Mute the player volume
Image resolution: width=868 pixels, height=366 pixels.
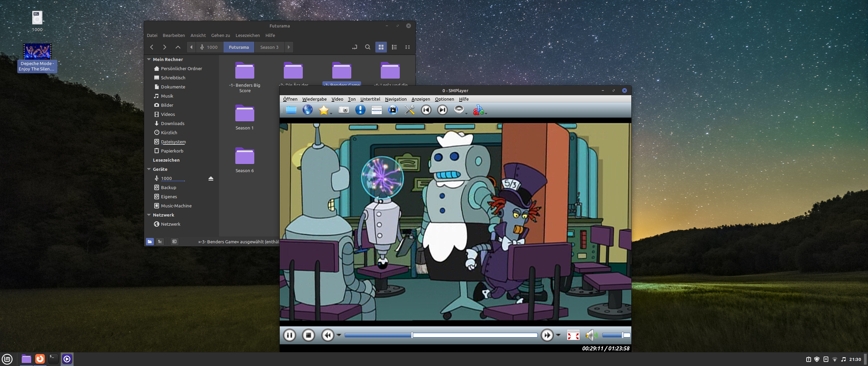[590, 335]
